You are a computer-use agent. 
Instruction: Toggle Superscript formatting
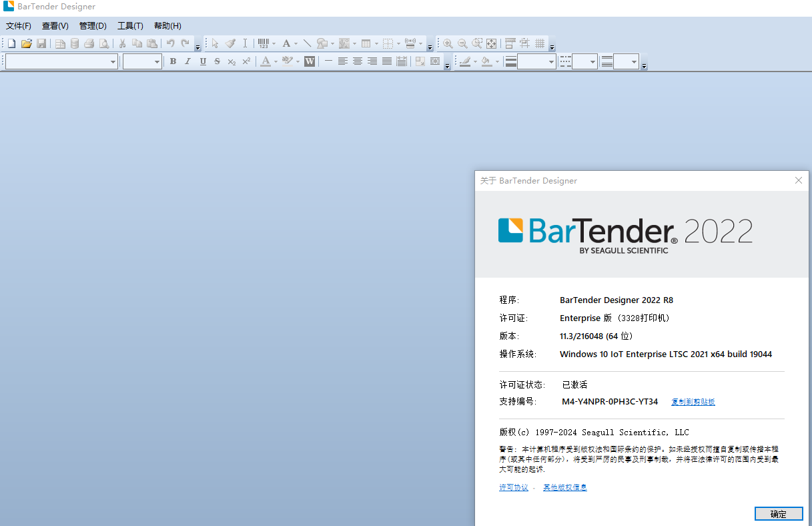(x=246, y=61)
